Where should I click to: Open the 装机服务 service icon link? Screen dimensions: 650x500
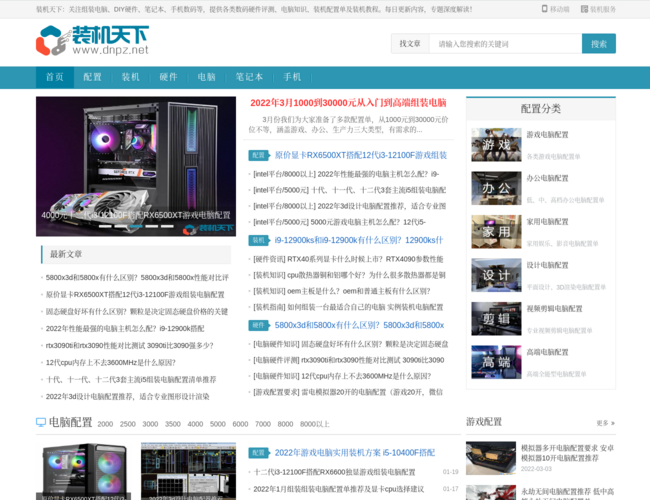(x=598, y=9)
